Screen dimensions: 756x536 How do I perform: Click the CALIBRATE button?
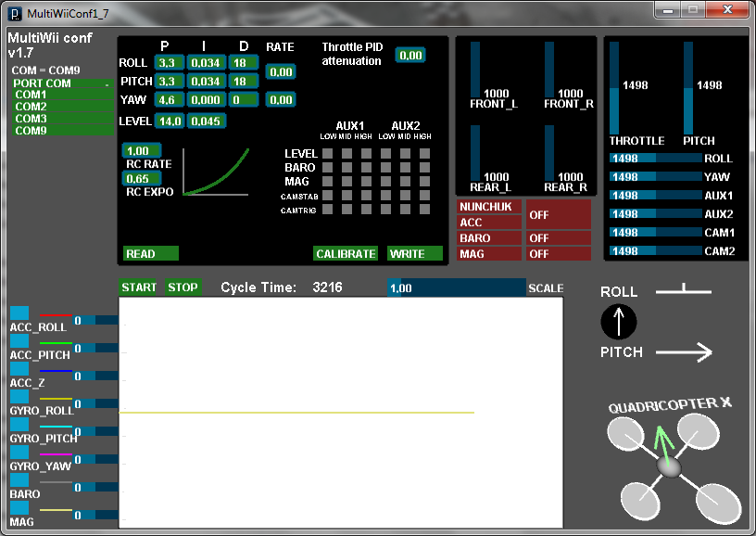pos(346,253)
